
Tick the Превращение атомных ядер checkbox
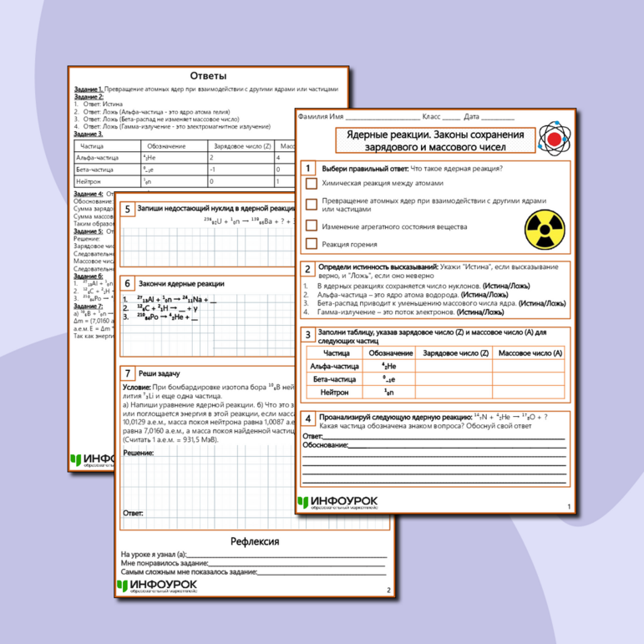pos(311,204)
